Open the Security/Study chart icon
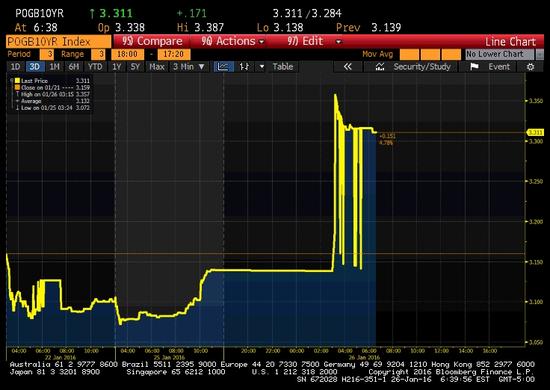This screenshot has height=390, width=550. (x=380, y=67)
